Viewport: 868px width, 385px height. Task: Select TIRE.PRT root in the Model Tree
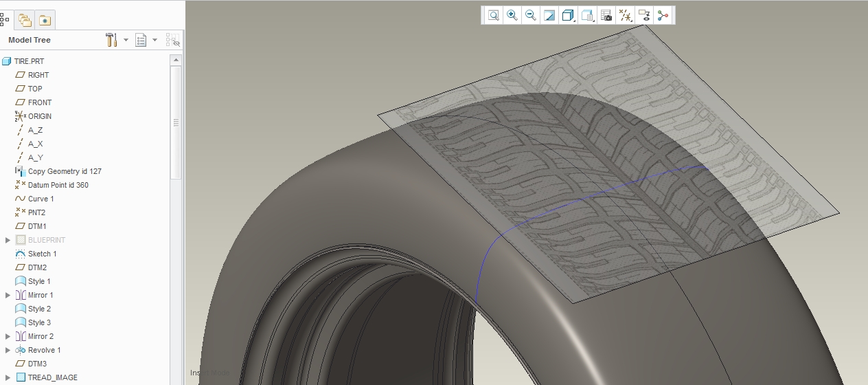29,61
